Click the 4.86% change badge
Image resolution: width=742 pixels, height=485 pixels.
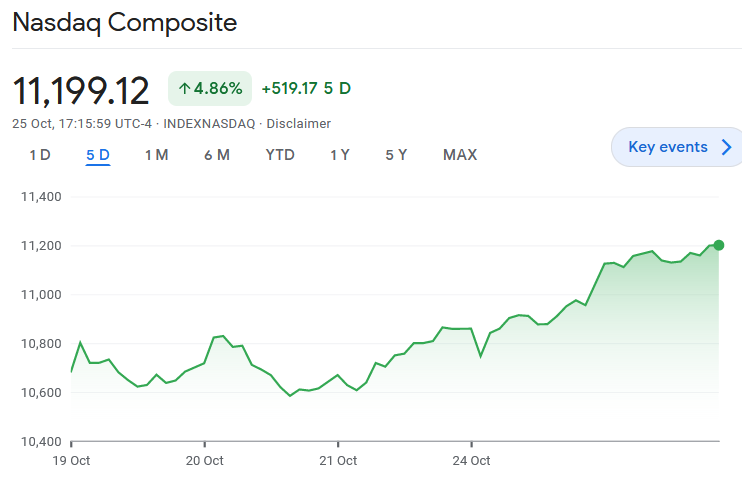(x=209, y=89)
